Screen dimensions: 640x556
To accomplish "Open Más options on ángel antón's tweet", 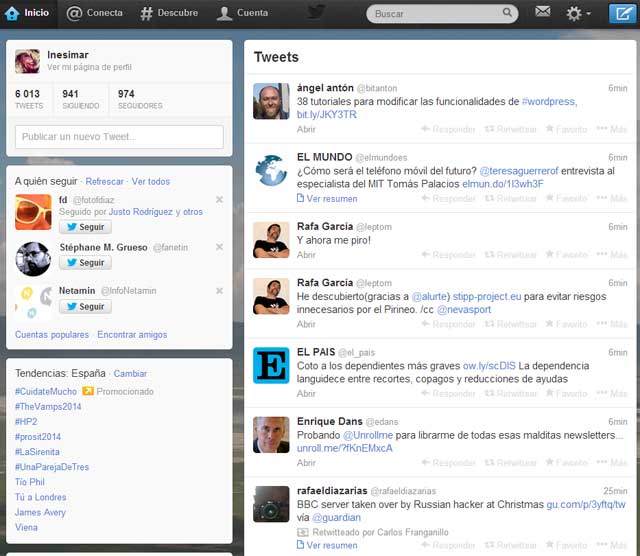I will [612, 129].
